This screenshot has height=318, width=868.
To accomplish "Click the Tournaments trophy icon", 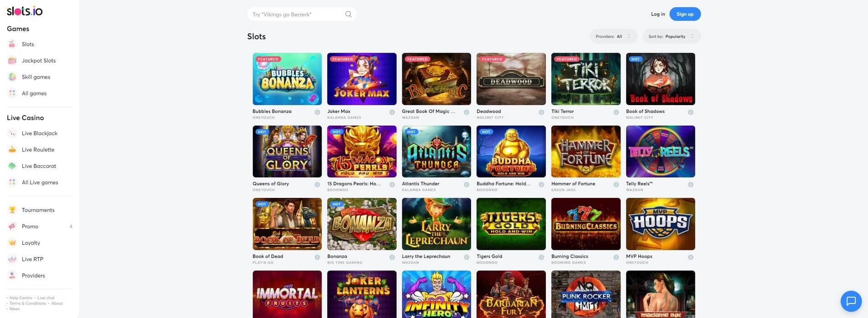I will click(x=12, y=210).
